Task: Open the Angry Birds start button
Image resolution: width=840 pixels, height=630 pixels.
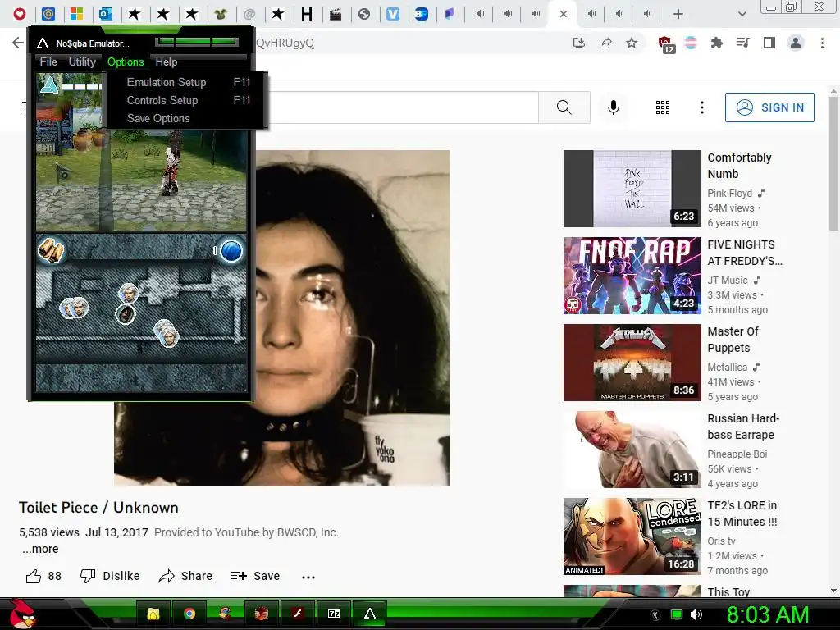Action: [22, 614]
